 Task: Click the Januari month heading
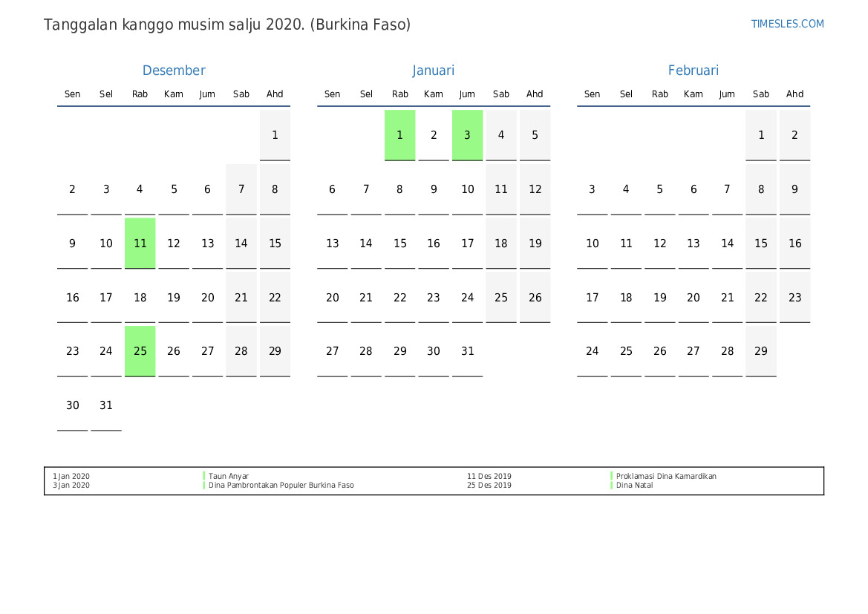[x=434, y=71]
